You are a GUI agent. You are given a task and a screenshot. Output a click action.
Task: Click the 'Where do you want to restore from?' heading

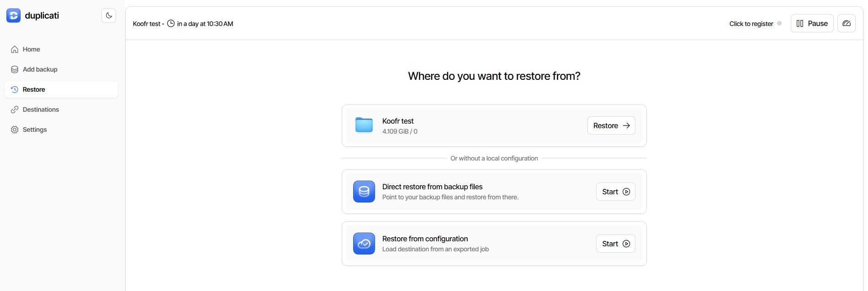(494, 76)
